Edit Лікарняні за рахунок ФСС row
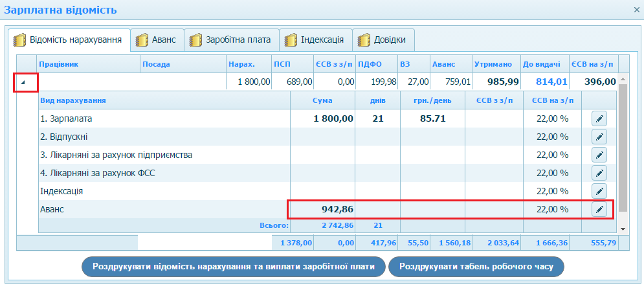 (x=599, y=174)
